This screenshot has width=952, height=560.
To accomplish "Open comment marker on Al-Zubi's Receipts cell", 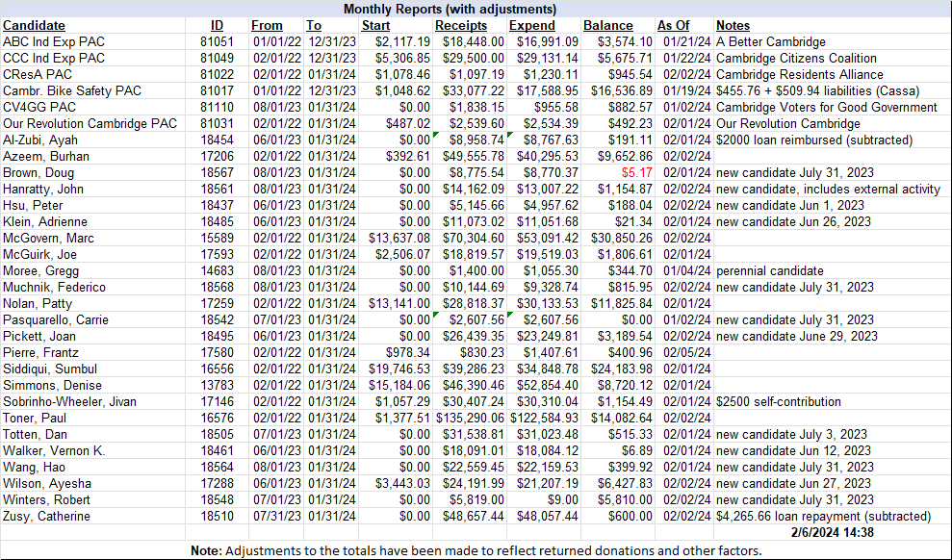I will tap(435, 136).
